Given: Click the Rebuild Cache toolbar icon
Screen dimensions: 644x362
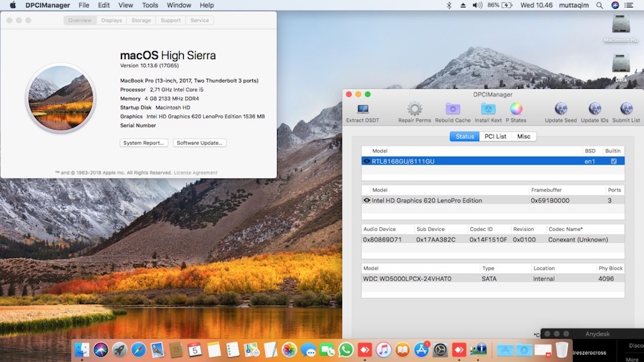Looking at the screenshot, I should (453, 109).
